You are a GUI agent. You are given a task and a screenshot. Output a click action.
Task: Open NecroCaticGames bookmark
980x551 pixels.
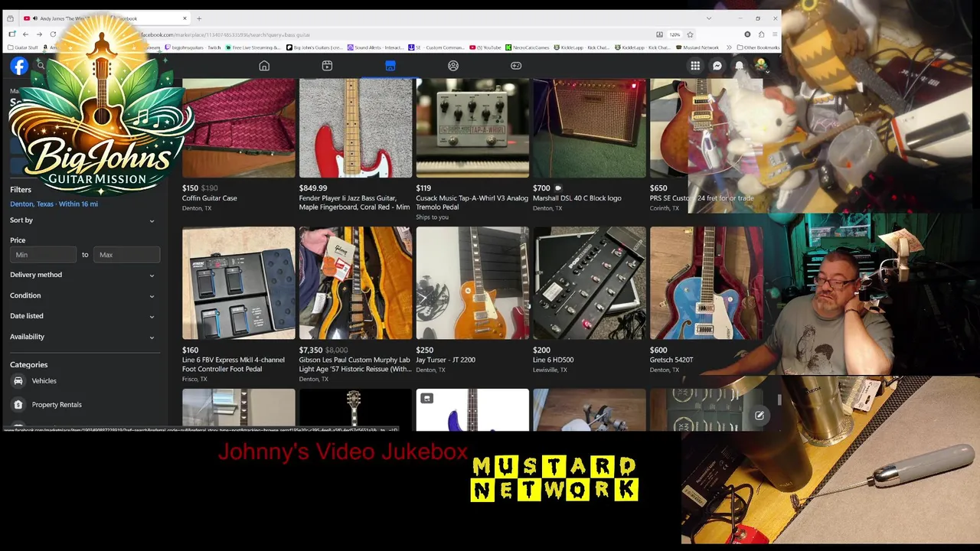coord(528,47)
